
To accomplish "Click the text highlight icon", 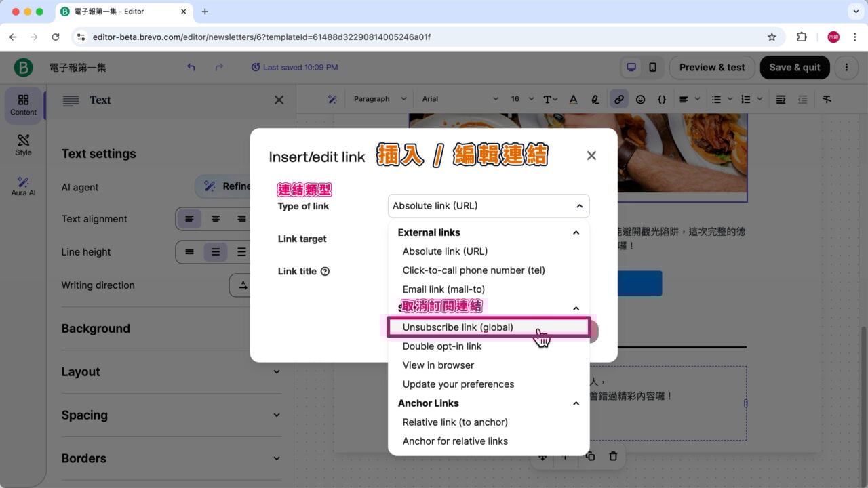I will coord(595,99).
